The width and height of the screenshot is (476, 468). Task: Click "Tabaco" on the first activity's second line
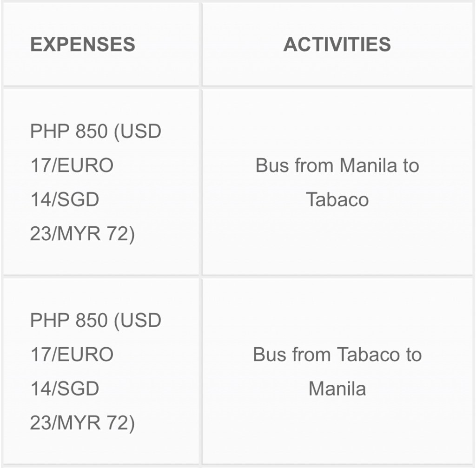(x=337, y=200)
